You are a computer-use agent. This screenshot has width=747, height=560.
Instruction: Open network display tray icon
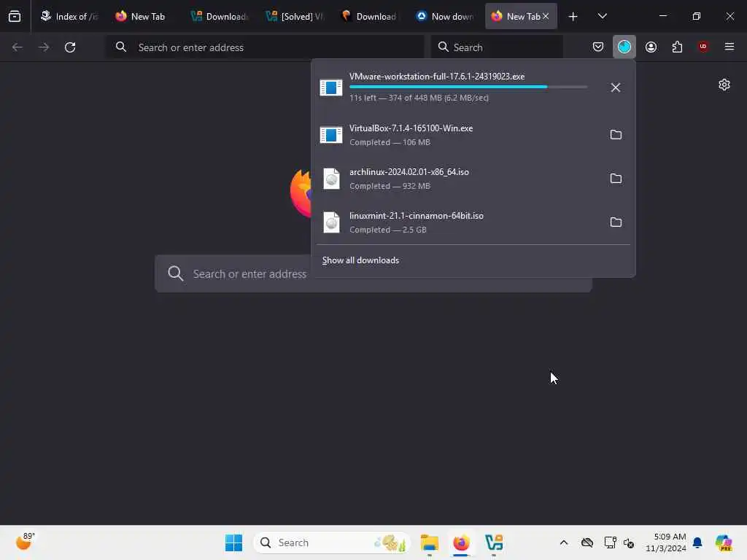[610, 542]
